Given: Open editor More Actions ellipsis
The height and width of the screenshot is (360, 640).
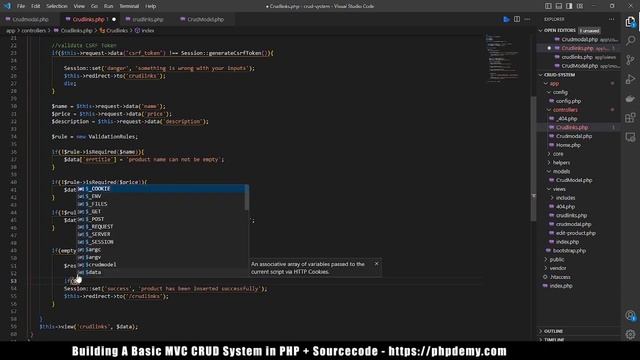Looking at the screenshot, I should point(527,19).
